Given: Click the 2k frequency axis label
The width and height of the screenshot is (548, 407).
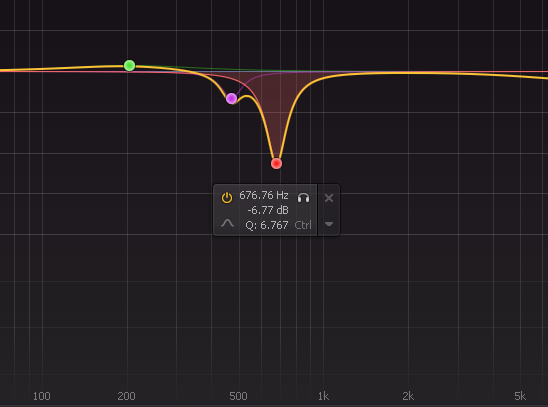Looking at the screenshot, I should 408,396.
